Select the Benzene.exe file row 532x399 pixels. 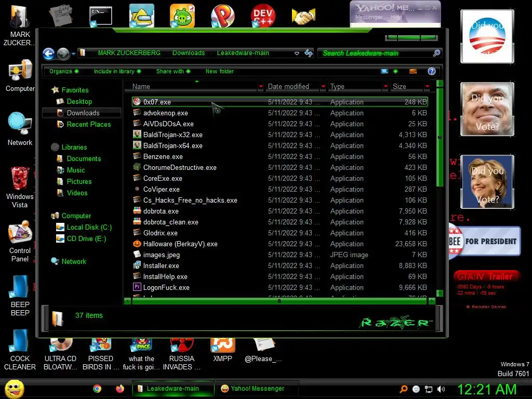[x=280, y=156]
